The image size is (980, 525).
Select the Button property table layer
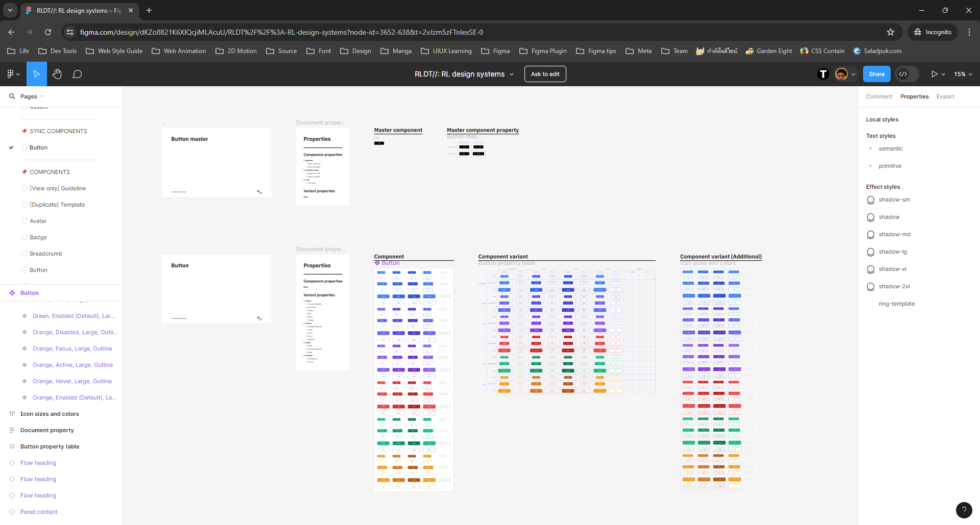(50, 446)
